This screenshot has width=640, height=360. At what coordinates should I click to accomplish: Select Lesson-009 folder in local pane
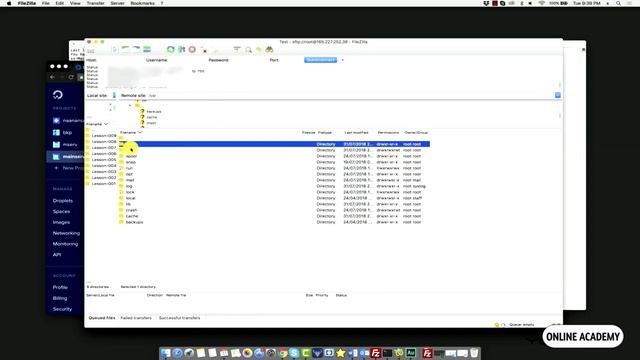(x=102, y=136)
